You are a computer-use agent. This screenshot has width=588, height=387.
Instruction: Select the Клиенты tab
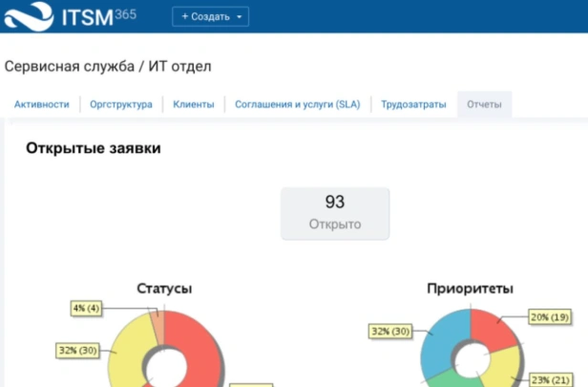194,104
